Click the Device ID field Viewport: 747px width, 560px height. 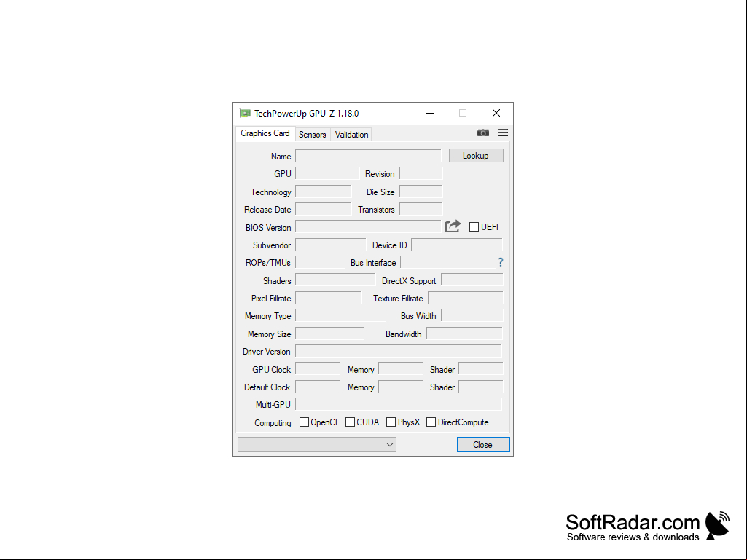(x=457, y=245)
